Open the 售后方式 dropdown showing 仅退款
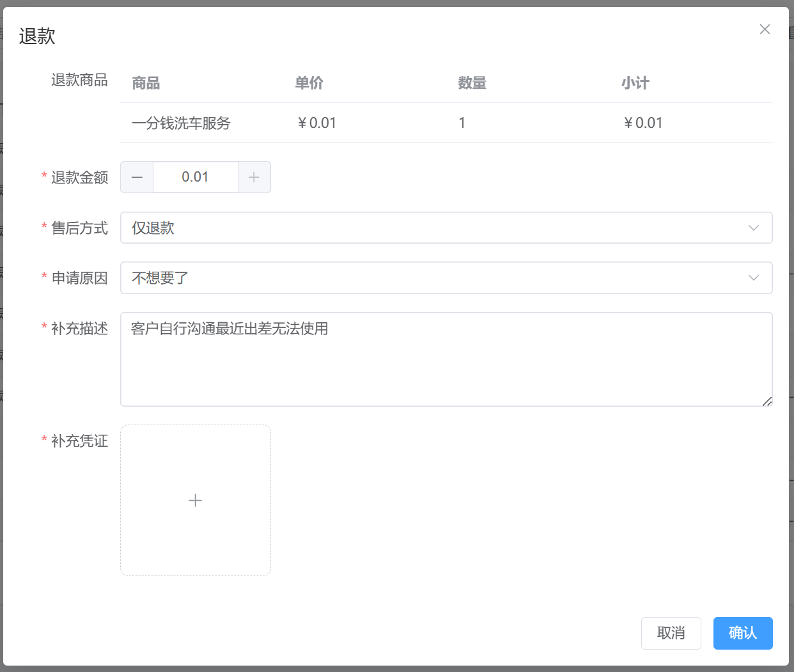Image resolution: width=794 pixels, height=672 pixels. pos(435,228)
